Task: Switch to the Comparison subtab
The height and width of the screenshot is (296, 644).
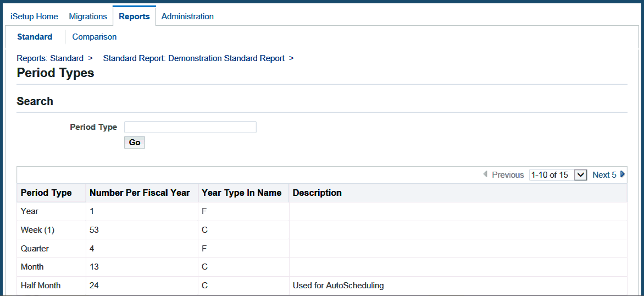Action: [x=95, y=37]
